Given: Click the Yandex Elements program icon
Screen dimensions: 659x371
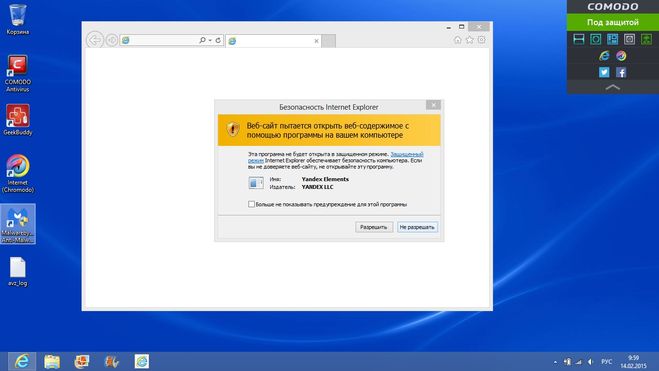Looking at the screenshot, I should point(256,183).
